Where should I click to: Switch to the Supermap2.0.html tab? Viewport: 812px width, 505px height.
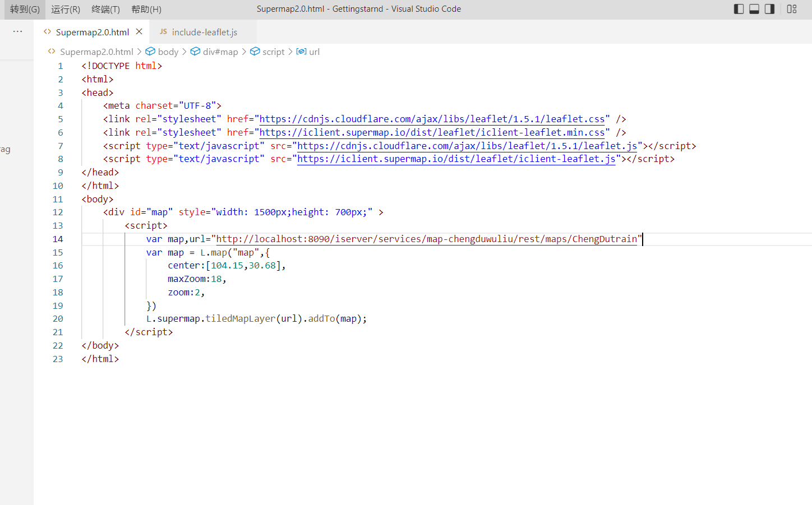click(x=93, y=32)
